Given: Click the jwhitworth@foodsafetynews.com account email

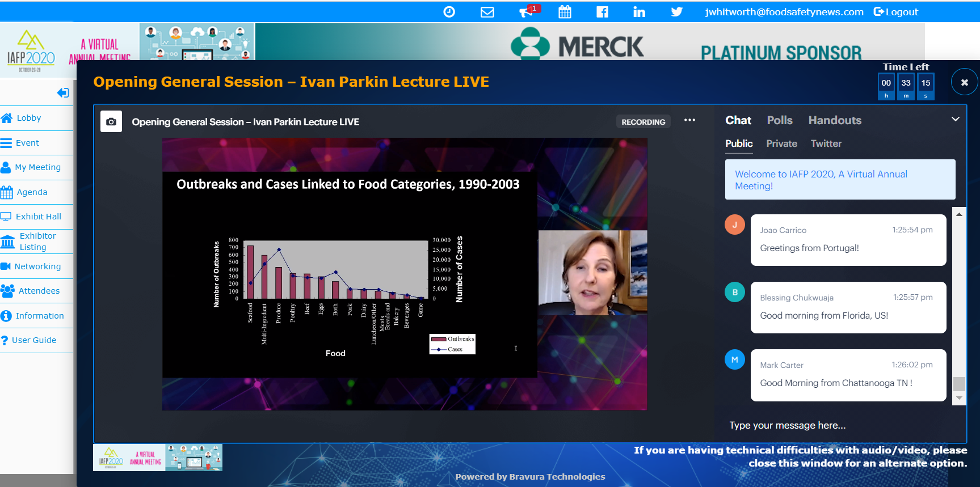Looking at the screenshot, I should (x=784, y=12).
